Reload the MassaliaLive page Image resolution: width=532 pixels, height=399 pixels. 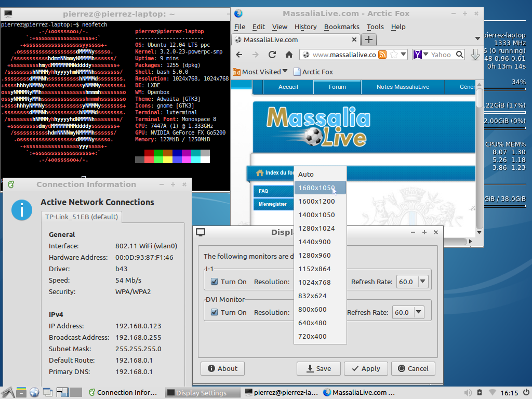pos(272,55)
